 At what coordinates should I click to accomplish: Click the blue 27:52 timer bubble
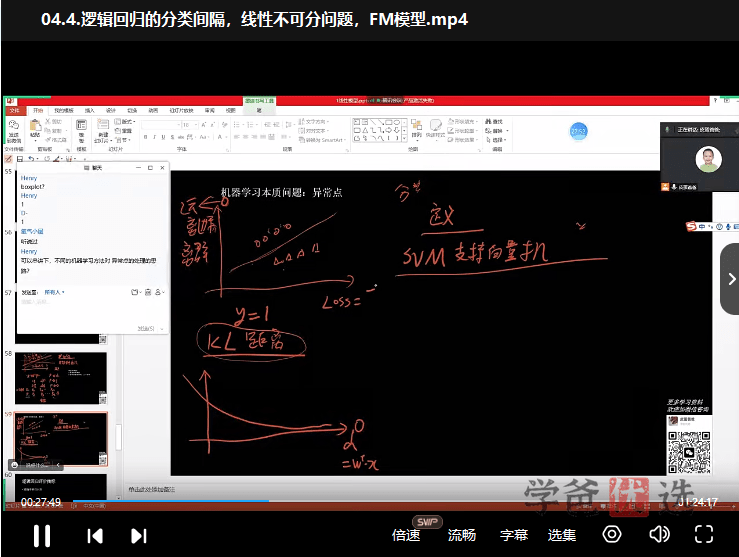578,131
